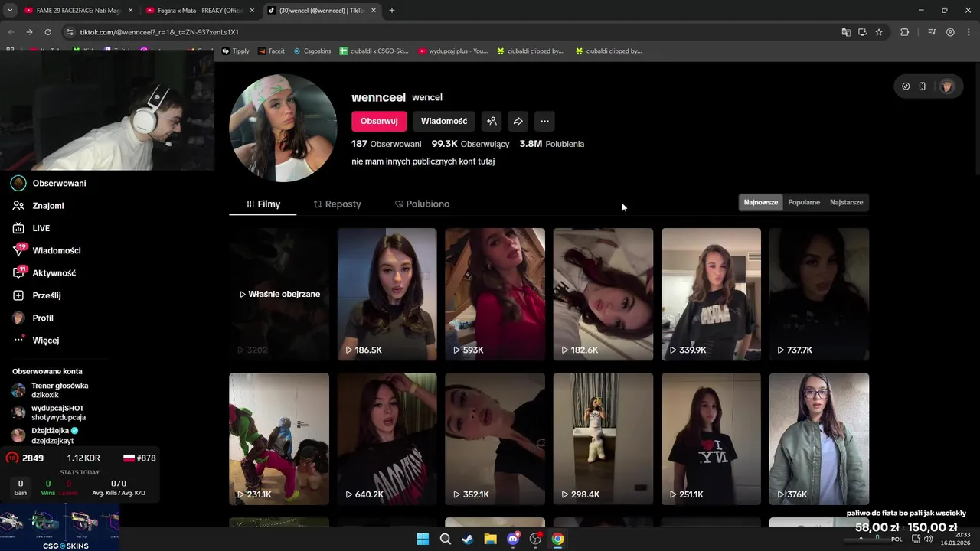Expand the tab search dropdown arrow

[10, 11]
